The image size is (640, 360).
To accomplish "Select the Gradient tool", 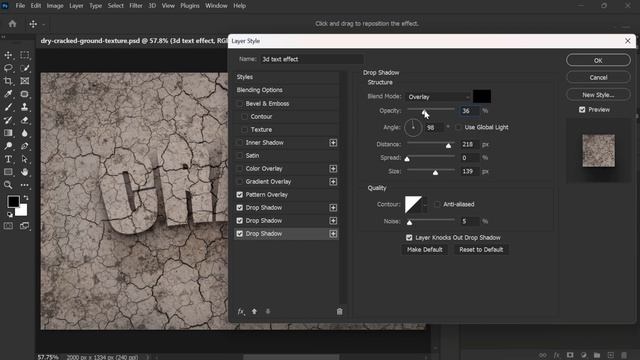I will point(8,133).
